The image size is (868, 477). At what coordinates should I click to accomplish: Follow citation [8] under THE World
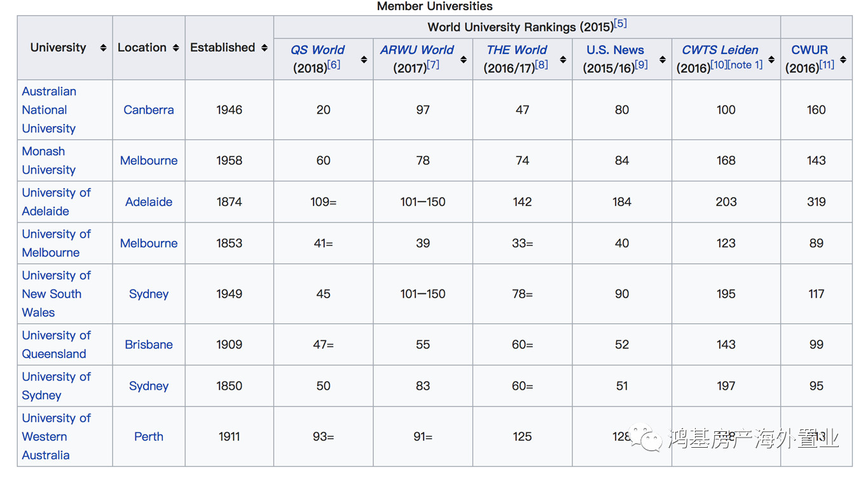coord(541,65)
